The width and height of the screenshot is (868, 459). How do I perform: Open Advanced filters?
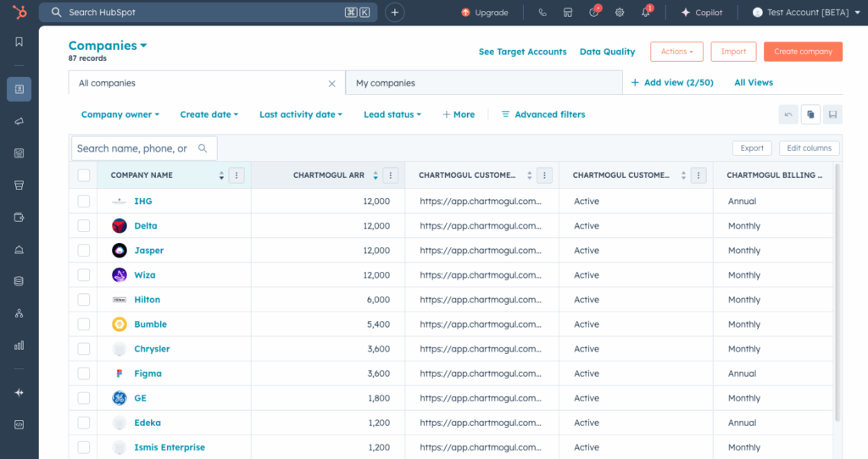point(543,114)
